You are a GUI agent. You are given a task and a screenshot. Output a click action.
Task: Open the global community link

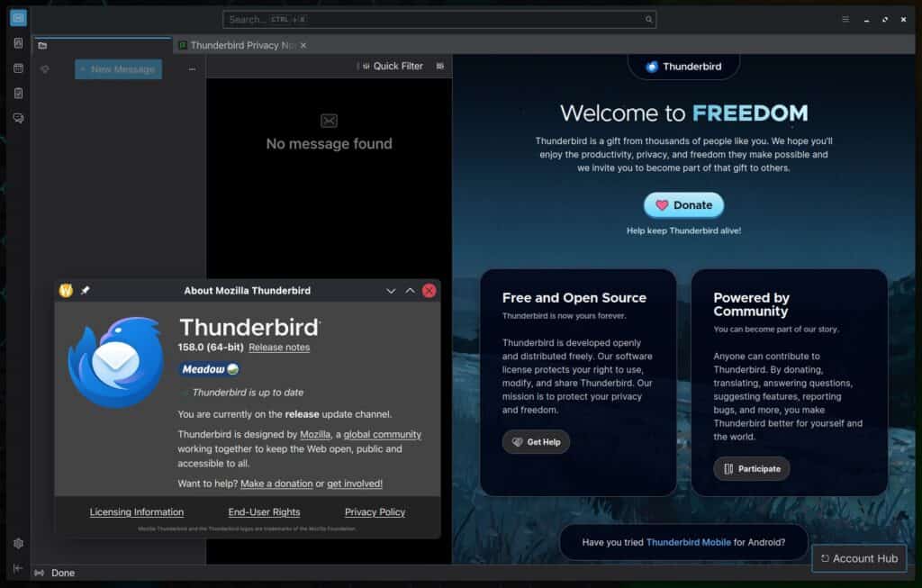point(382,435)
